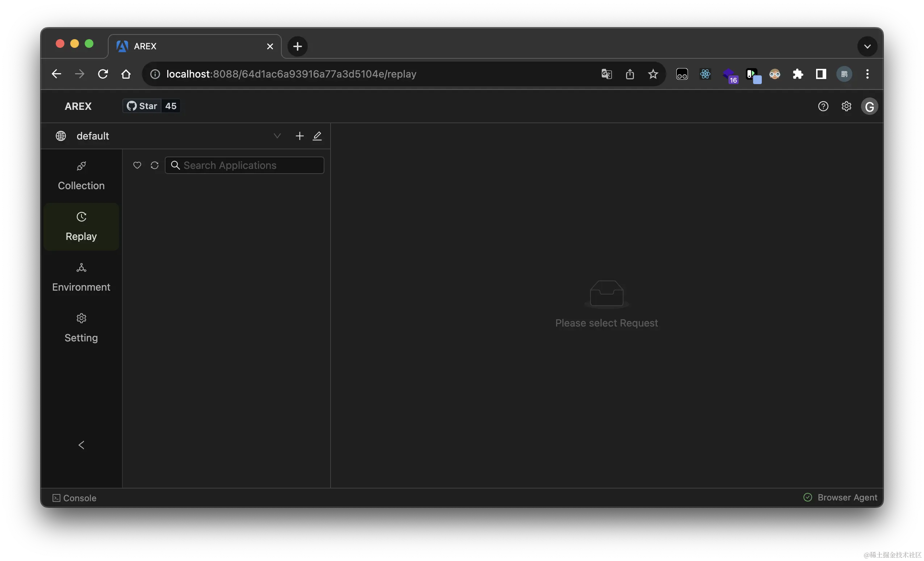
Task: Open the Setting sidebar item
Action: click(81, 328)
